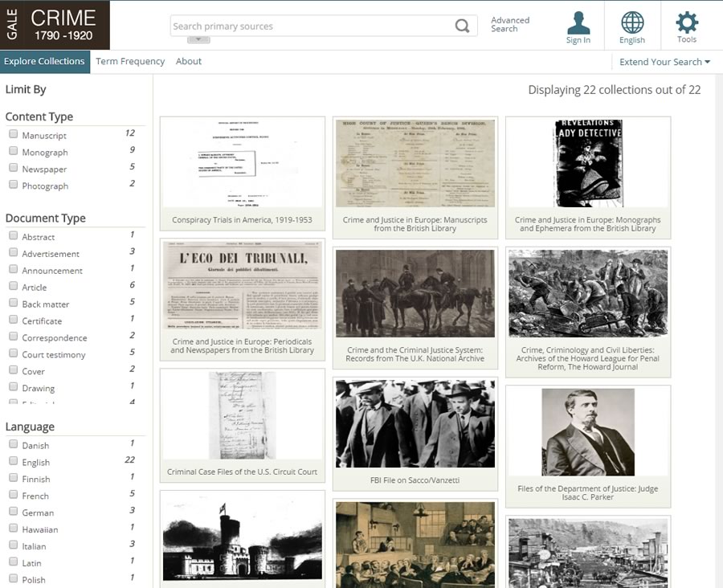The height and width of the screenshot is (588, 723).
Task: Click the Gale Crime 1790-1920 logo
Action: coord(55,25)
